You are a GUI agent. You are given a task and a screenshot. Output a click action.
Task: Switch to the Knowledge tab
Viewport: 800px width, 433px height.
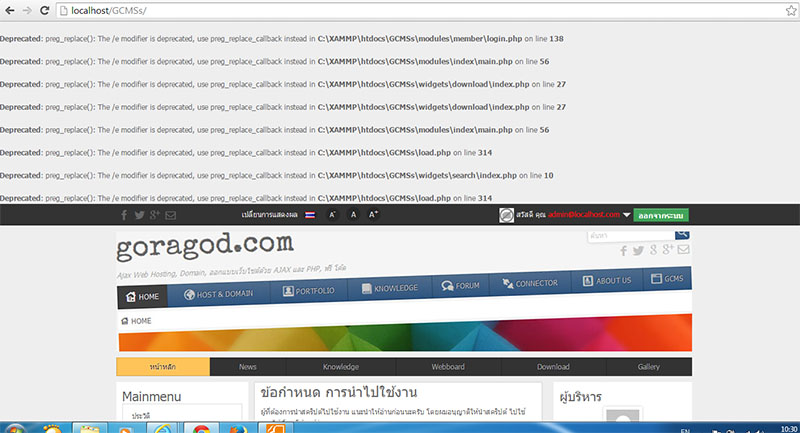pos(340,367)
